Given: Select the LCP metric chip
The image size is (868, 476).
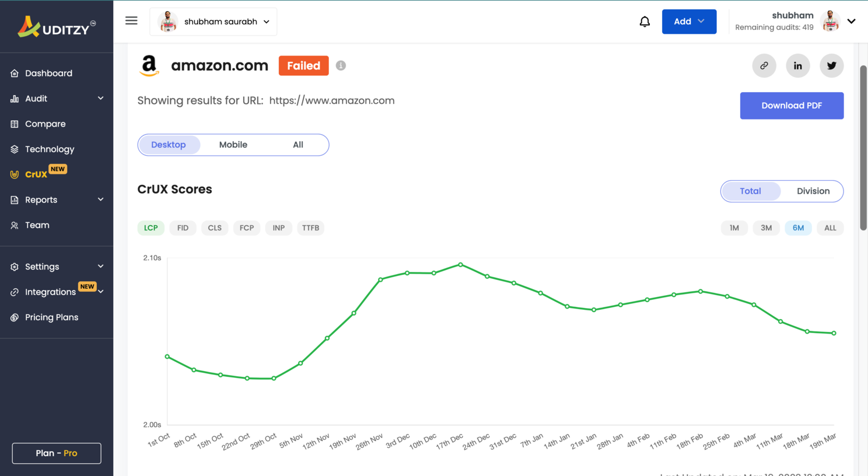Looking at the screenshot, I should pos(151,228).
